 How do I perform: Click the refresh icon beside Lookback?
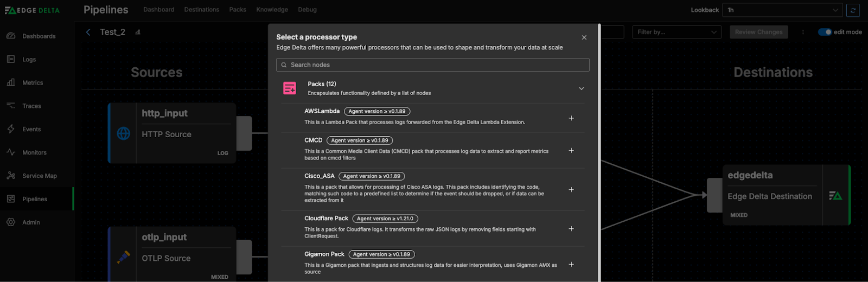click(x=853, y=10)
